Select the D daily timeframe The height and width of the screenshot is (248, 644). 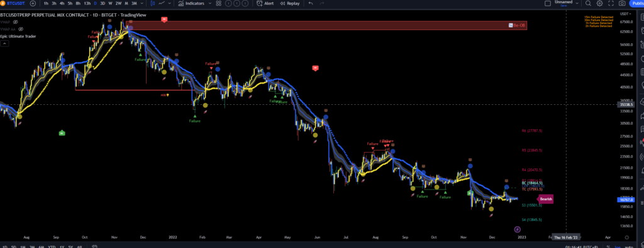pyautogui.click(x=96, y=3)
